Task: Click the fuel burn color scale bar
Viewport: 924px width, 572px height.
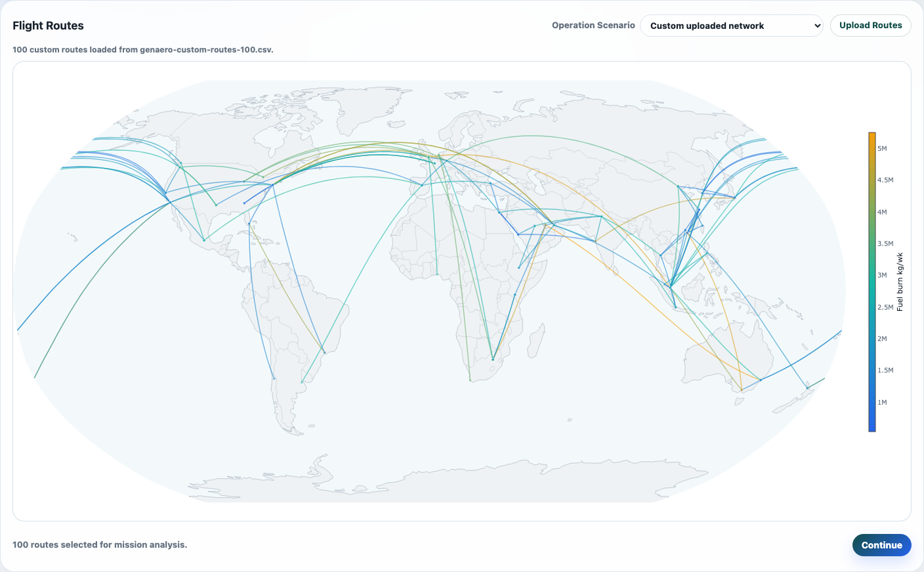Action: [x=872, y=282]
